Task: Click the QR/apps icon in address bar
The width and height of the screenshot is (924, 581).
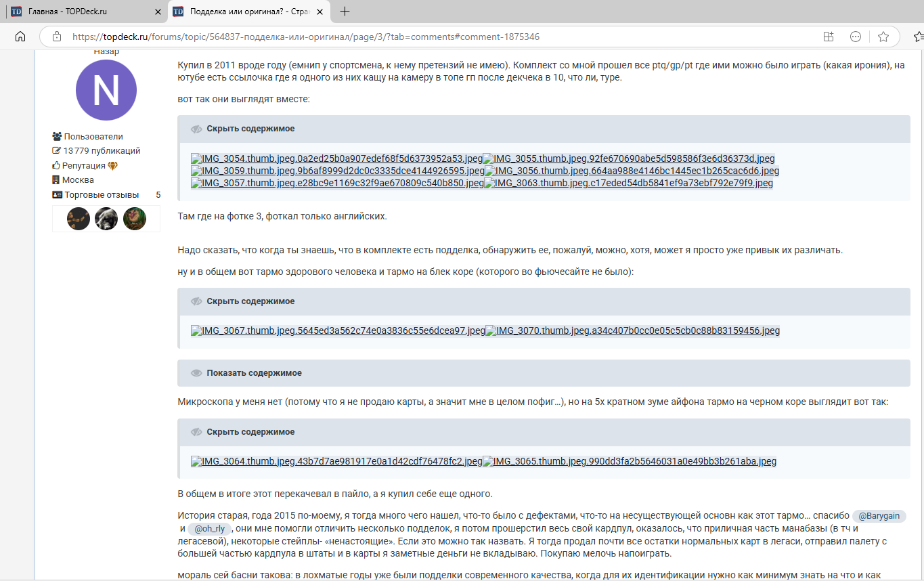Action: (x=828, y=37)
